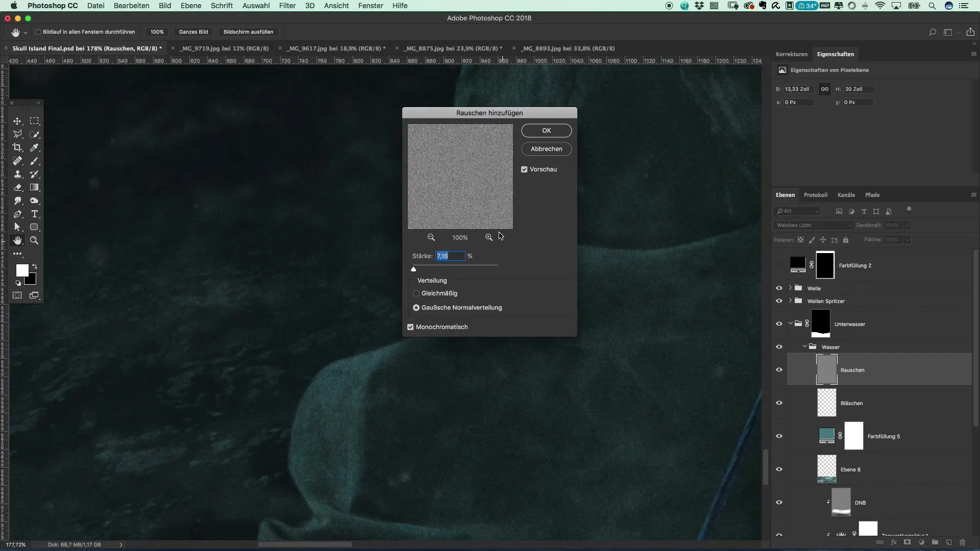Screen dimensions: 980x551
Task: Select the Move tool
Action: pos(17,121)
